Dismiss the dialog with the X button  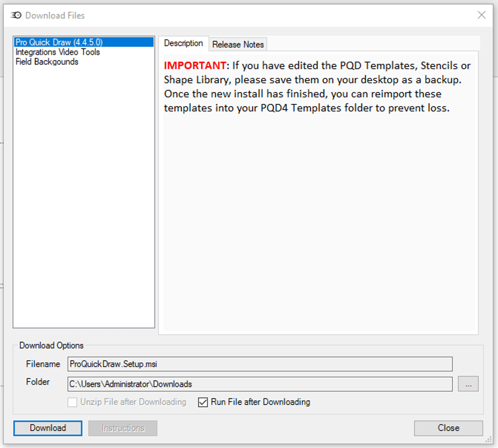(482, 15)
